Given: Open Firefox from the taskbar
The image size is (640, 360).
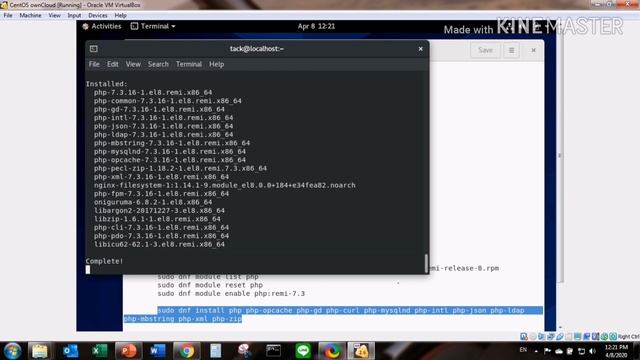Looking at the screenshot, I should click(332, 351).
